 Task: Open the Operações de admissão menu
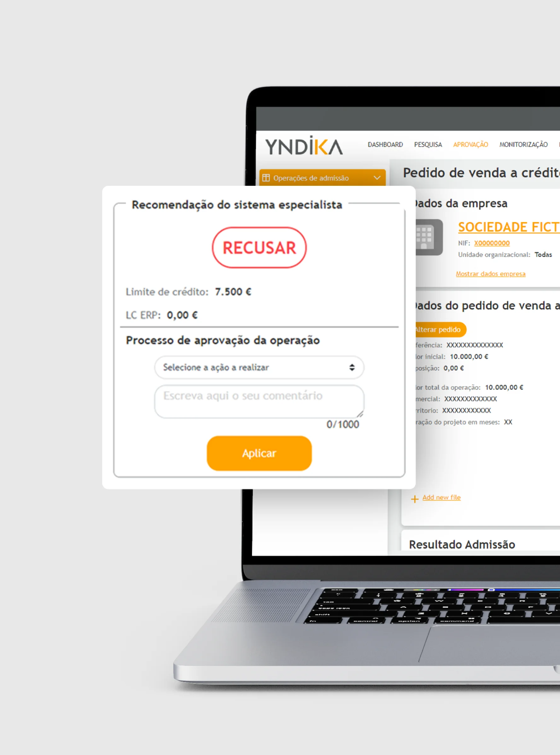[322, 178]
